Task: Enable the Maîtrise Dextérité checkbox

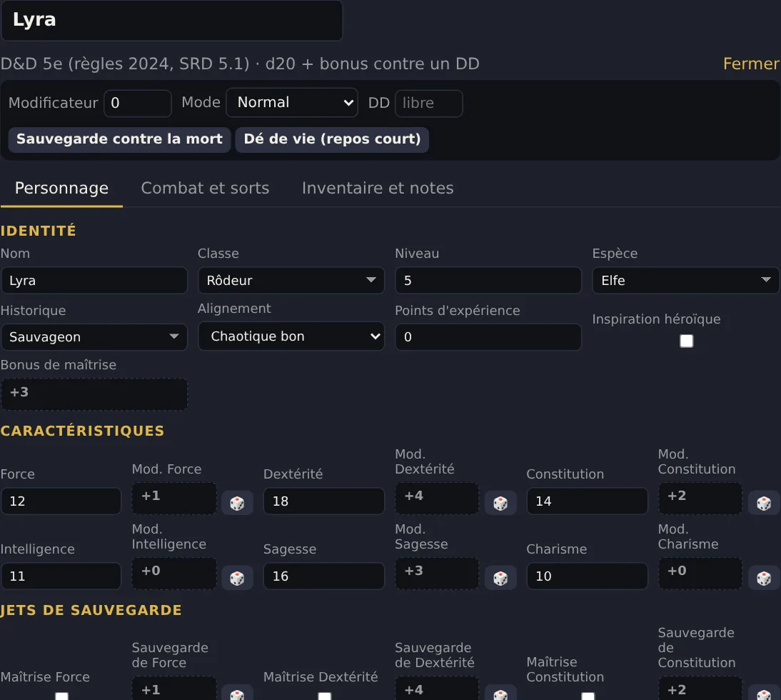Action: point(325,696)
